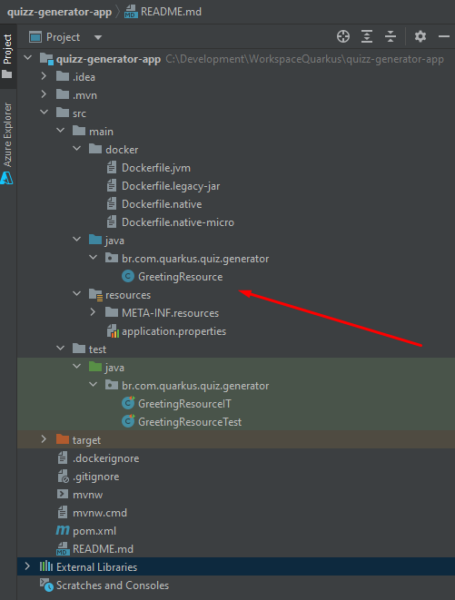Click the application.properties file icon
The image size is (455, 600).
(113, 331)
